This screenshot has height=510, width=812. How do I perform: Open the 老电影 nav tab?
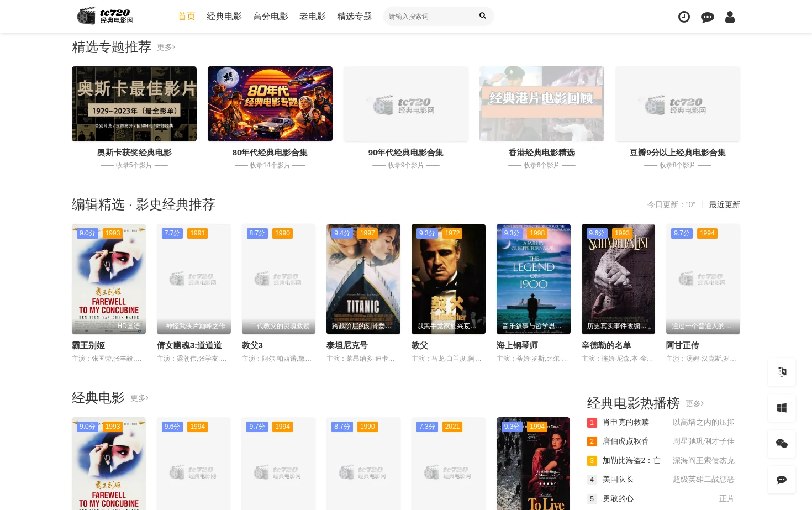coord(313,17)
